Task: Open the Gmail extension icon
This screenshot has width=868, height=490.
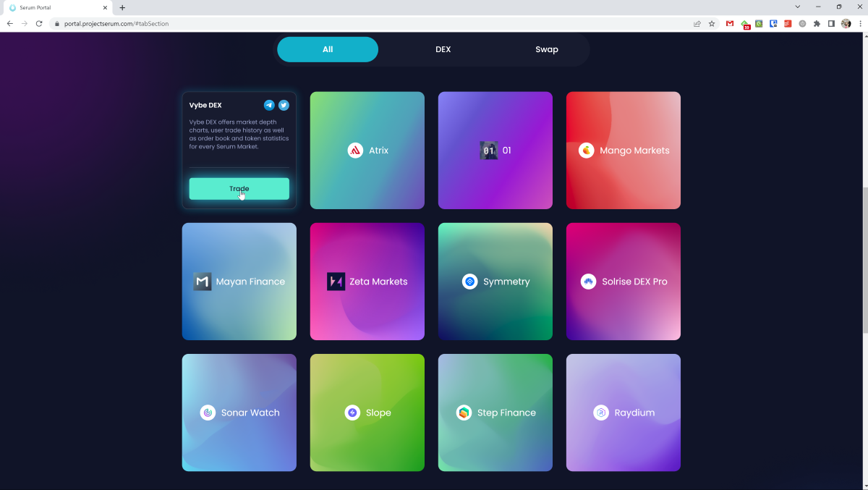Action: click(730, 23)
